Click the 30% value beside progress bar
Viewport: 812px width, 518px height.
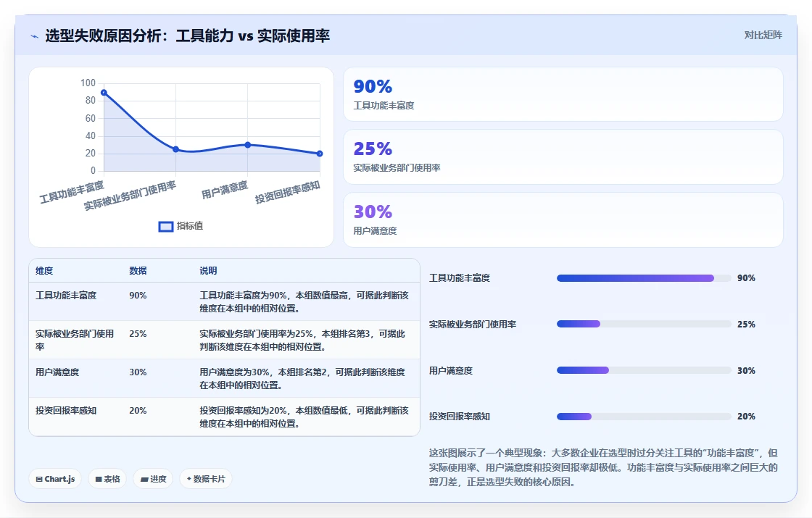746,370
